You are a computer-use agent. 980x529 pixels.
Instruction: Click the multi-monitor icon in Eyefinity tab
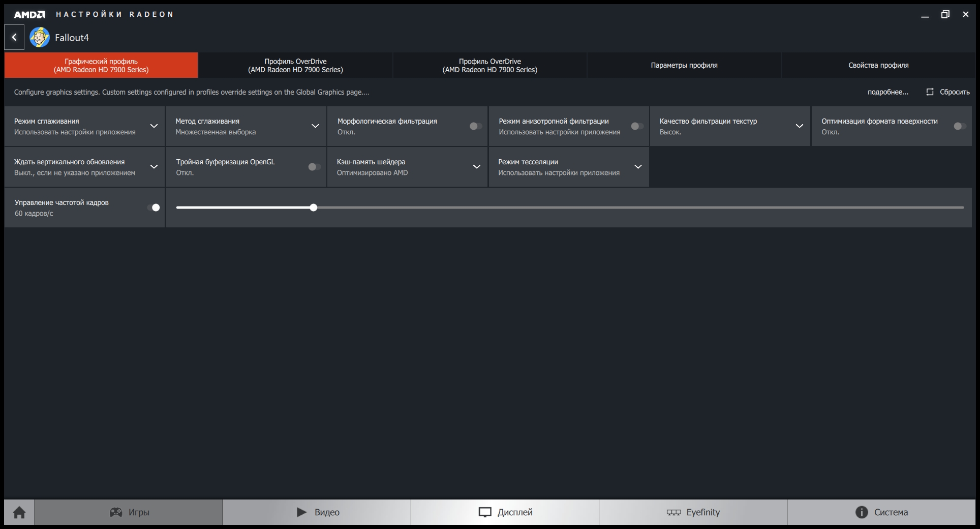pos(673,512)
